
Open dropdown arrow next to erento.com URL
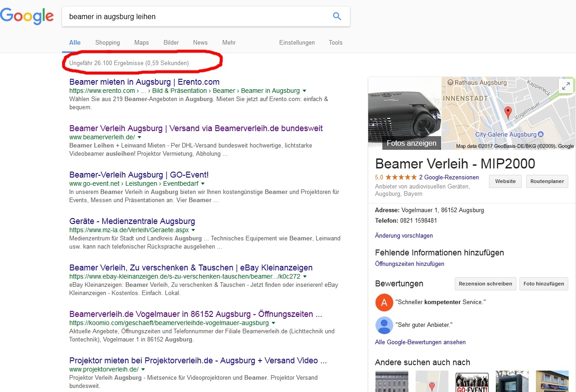point(304,91)
